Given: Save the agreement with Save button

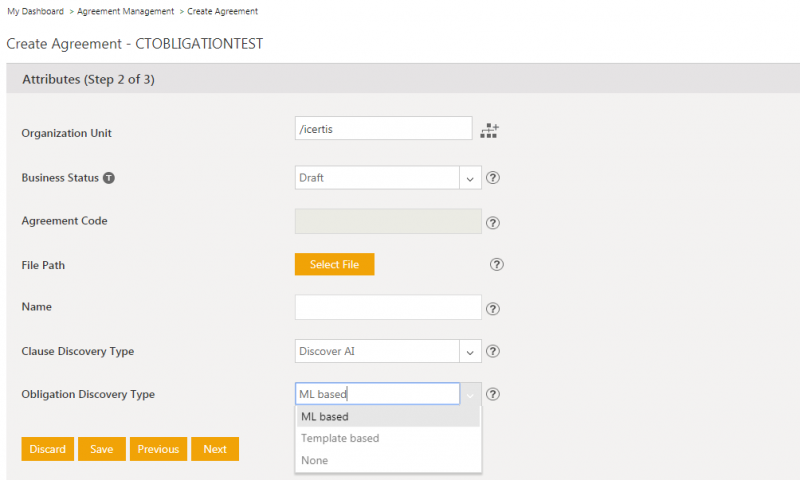Looking at the screenshot, I should pos(101,449).
